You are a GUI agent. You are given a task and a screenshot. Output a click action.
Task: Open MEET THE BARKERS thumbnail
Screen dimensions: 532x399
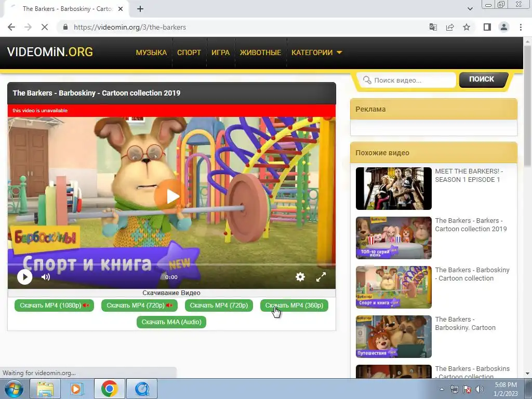click(394, 188)
